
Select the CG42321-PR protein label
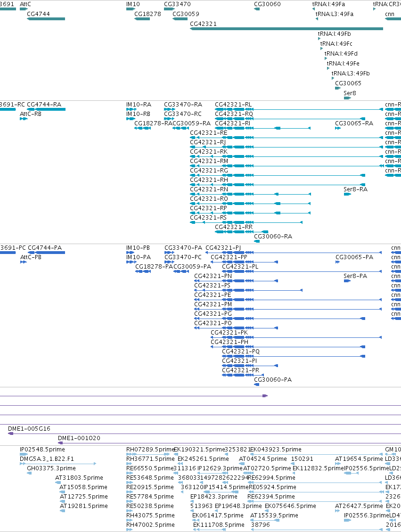point(240,370)
